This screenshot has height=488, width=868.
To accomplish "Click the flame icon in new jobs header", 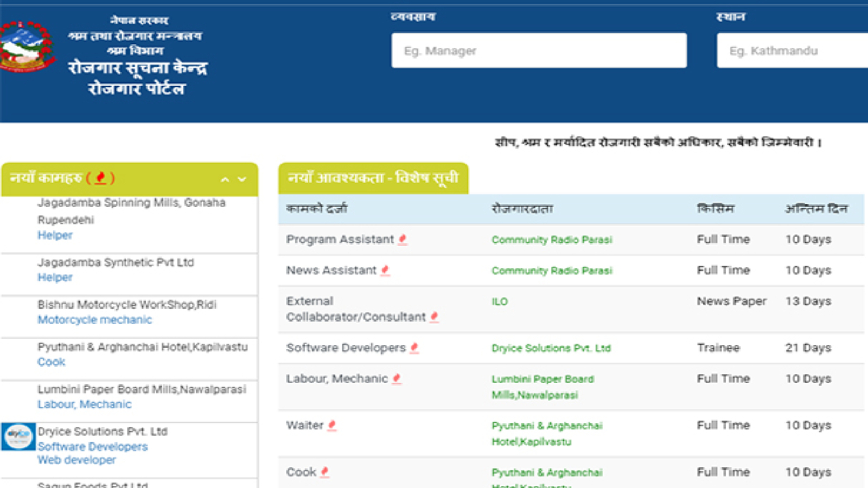I will tap(100, 178).
